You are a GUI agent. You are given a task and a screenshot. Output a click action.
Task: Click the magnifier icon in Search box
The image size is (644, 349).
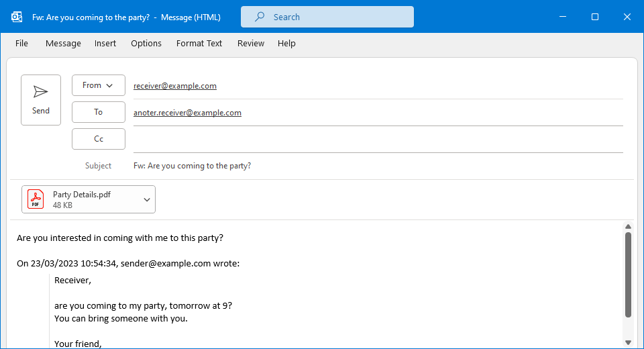[x=260, y=17]
